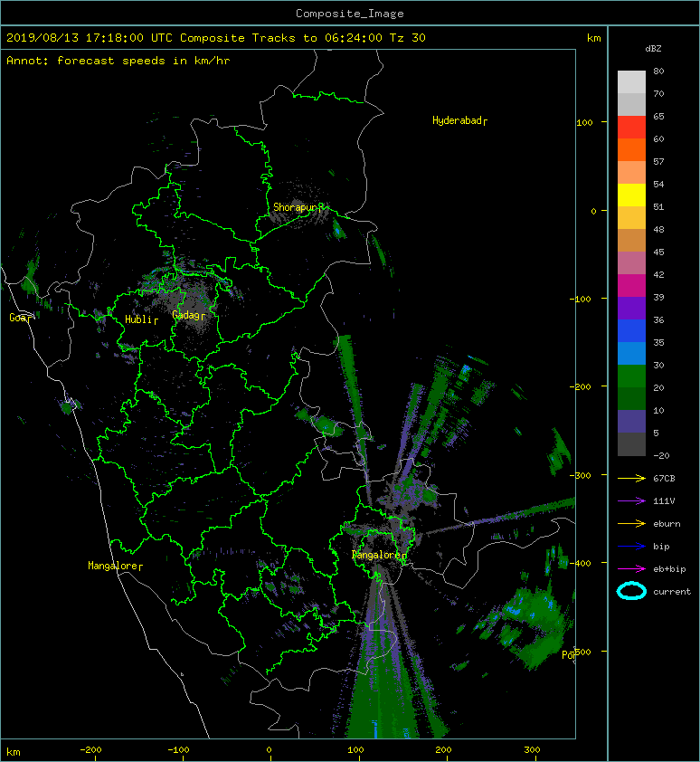
Task: Click the -200 tick on horizontal axis
Action: tap(90, 750)
